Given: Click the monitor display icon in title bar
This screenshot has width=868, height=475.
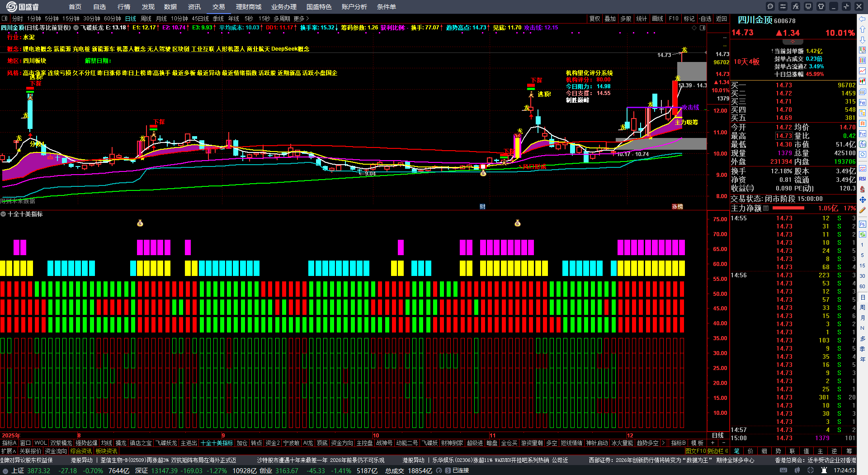Looking at the screenshot, I should pyautogui.click(x=808, y=6).
